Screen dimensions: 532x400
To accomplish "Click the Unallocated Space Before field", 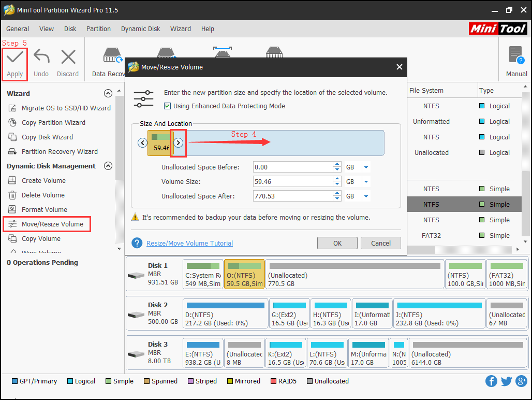I will pyautogui.click(x=293, y=167).
